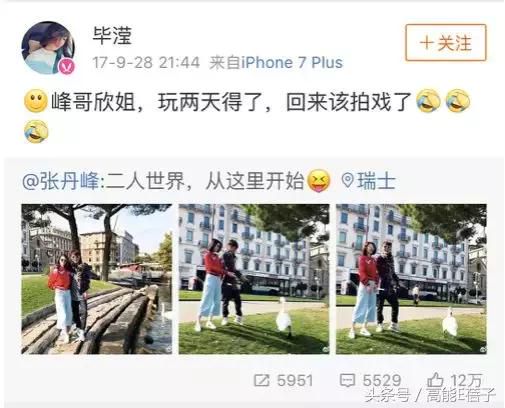Tap the pink verified badge on avatar
Viewport: 505px width, 408px height.
click(67, 67)
